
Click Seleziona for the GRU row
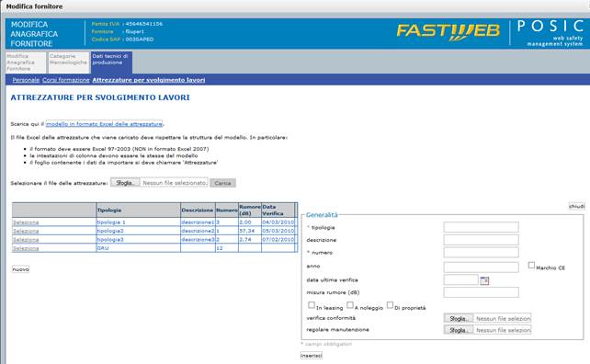coord(26,248)
